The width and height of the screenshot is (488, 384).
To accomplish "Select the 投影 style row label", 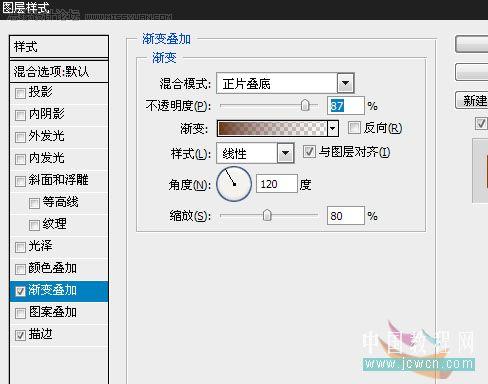I will point(40,92).
